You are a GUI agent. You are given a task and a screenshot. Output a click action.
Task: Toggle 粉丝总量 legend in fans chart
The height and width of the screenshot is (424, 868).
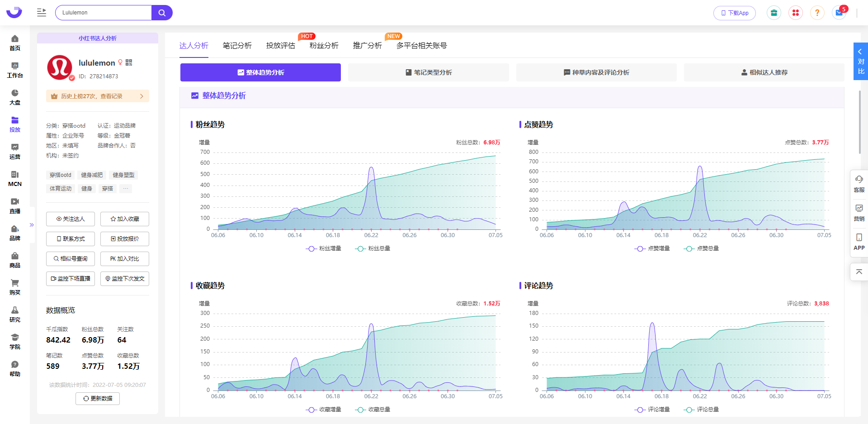pyautogui.click(x=373, y=248)
